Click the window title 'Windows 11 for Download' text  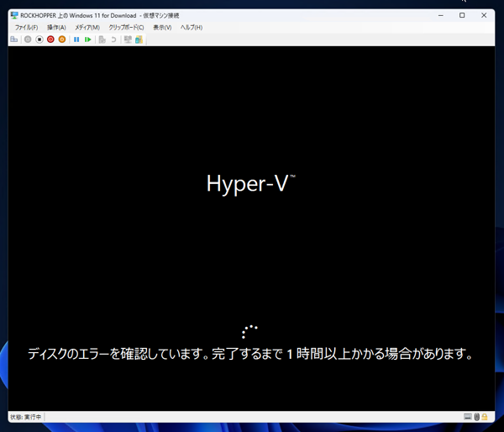(102, 15)
